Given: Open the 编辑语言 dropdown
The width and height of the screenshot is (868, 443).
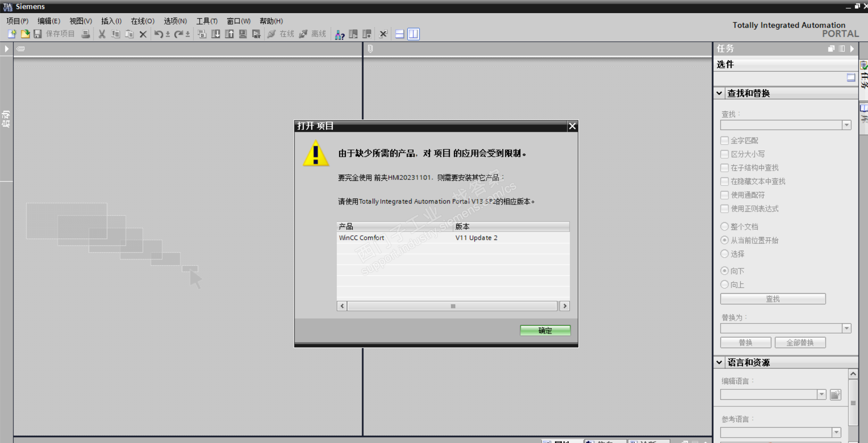Looking at the screenshot, I should pyautogui.click(x=821, y=394).
